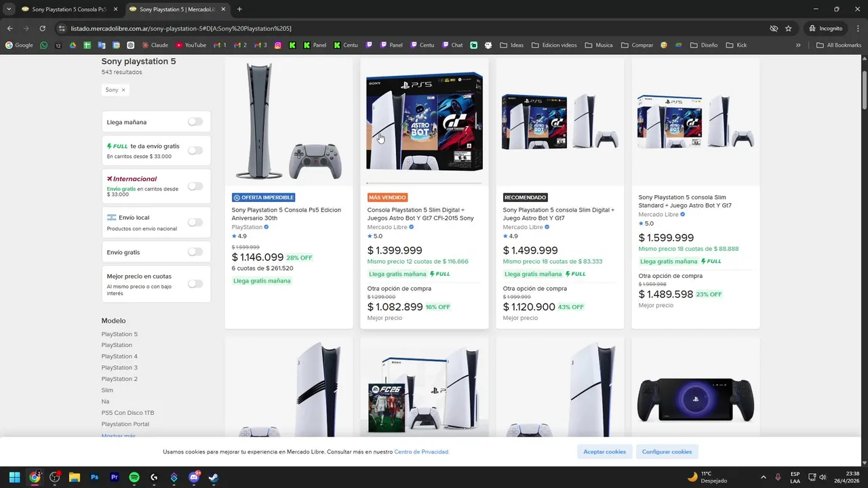Remove the Sony filter tag with its X
The width and height of the screenshot is (868, 488).
[123, 89]
